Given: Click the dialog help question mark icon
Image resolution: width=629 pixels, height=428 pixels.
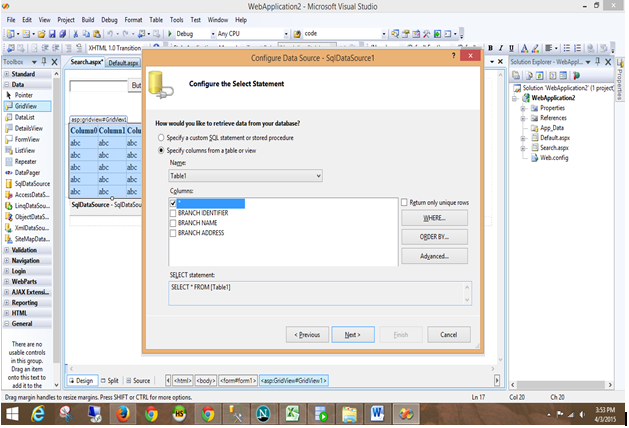Looking at the screenshot, I should click(453, 56).
